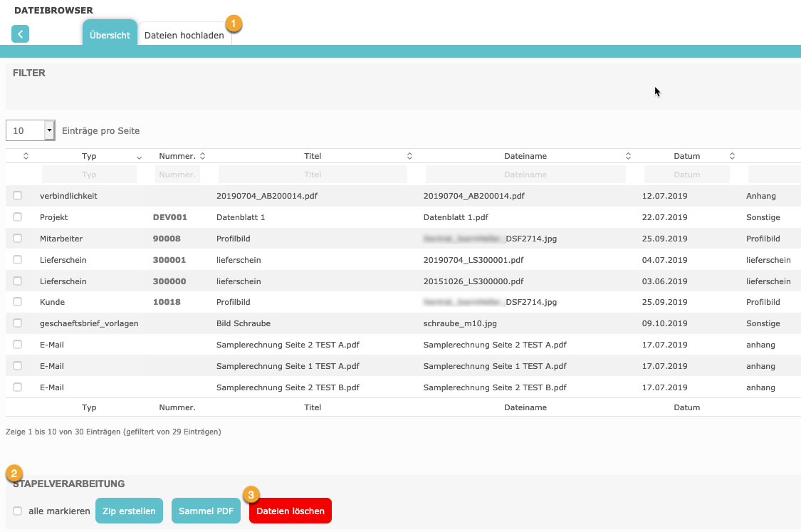Screen dimensions: 801x532
Task: Open the 'Dateien hochladen' tab
Action: pyautogui.click(x=184, y=35)
